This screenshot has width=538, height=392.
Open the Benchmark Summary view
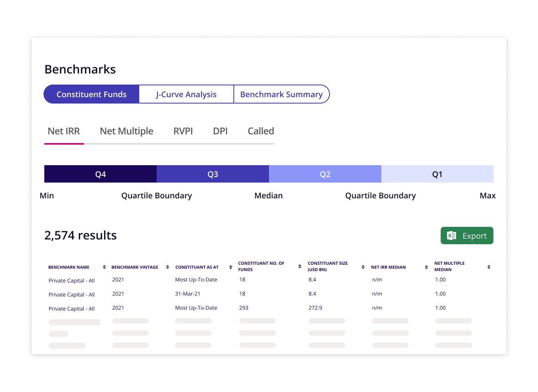(x=281, y=94)
